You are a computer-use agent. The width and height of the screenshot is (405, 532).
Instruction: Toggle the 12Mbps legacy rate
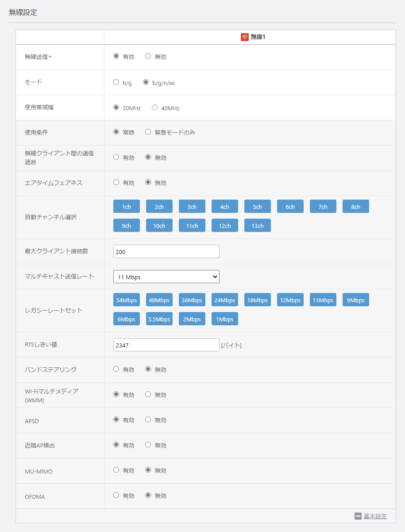[290, 300]
